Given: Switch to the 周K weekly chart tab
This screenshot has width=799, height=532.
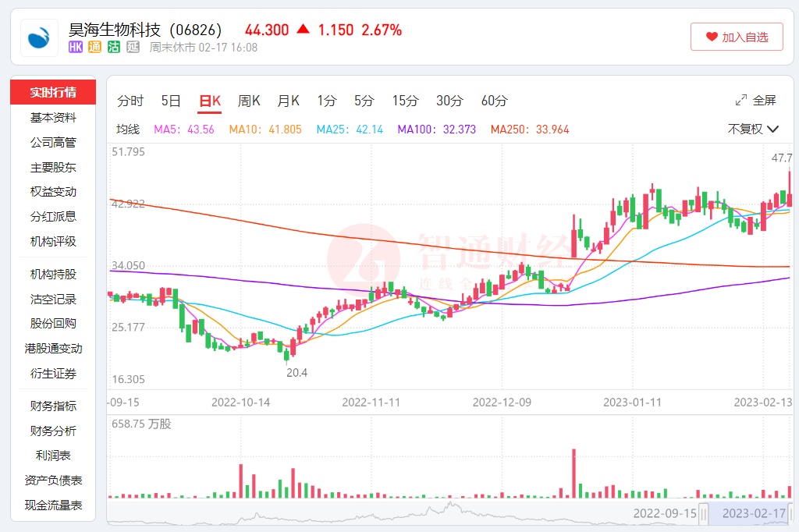Looking at the screenshot, I should click(249, 101).
